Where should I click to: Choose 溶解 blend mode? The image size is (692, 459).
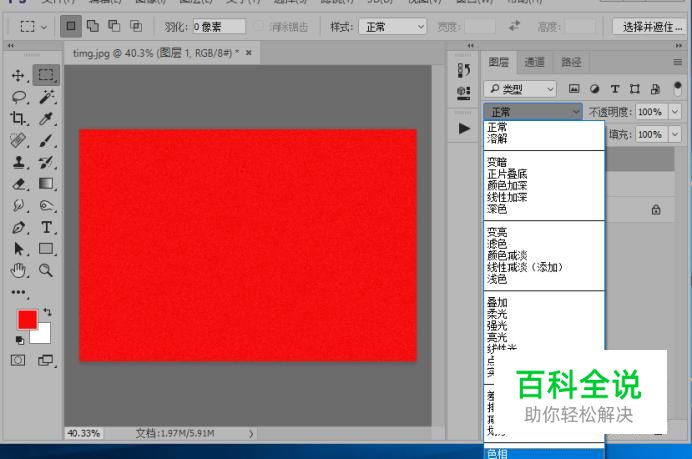pyautogui.click(x=497, y=139)
